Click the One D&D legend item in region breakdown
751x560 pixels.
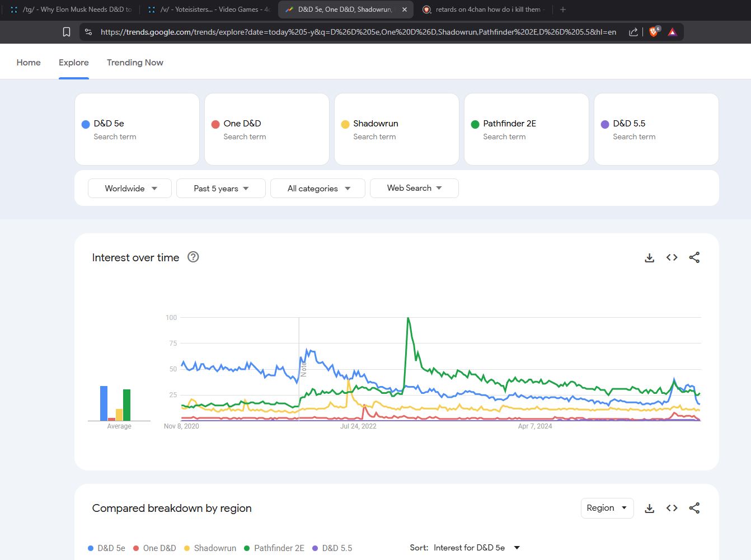[x=154, y=548]
